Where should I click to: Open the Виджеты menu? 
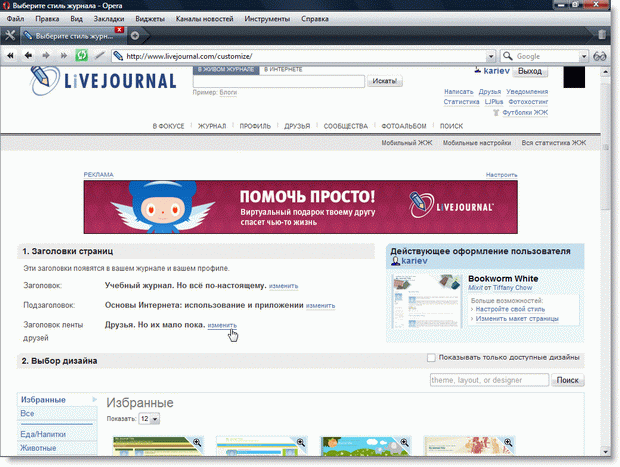[x=150, y=19]
